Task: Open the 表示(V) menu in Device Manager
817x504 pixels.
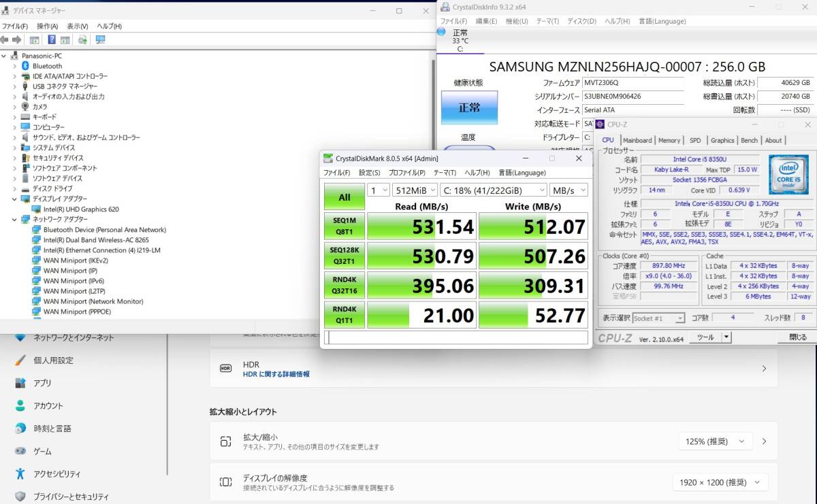Action: pyautogui.click(x=77, y=24)
